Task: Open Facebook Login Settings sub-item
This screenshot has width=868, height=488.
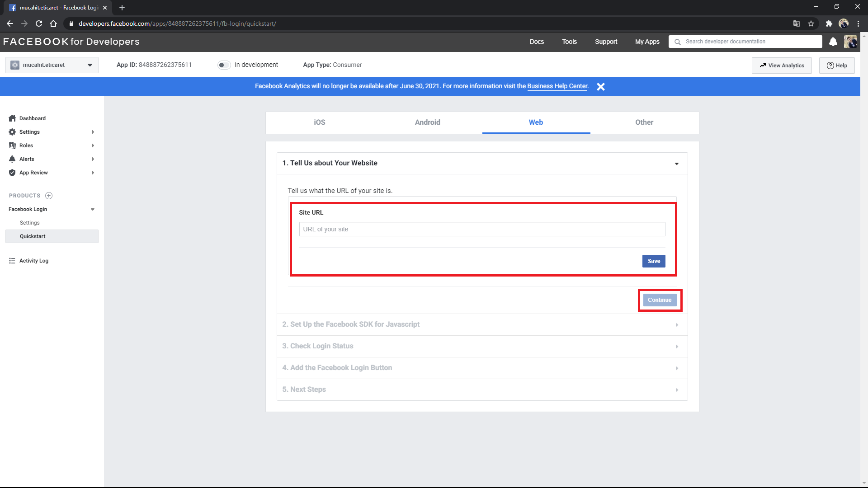Action: pyautogui.click(x=30, y=223)
